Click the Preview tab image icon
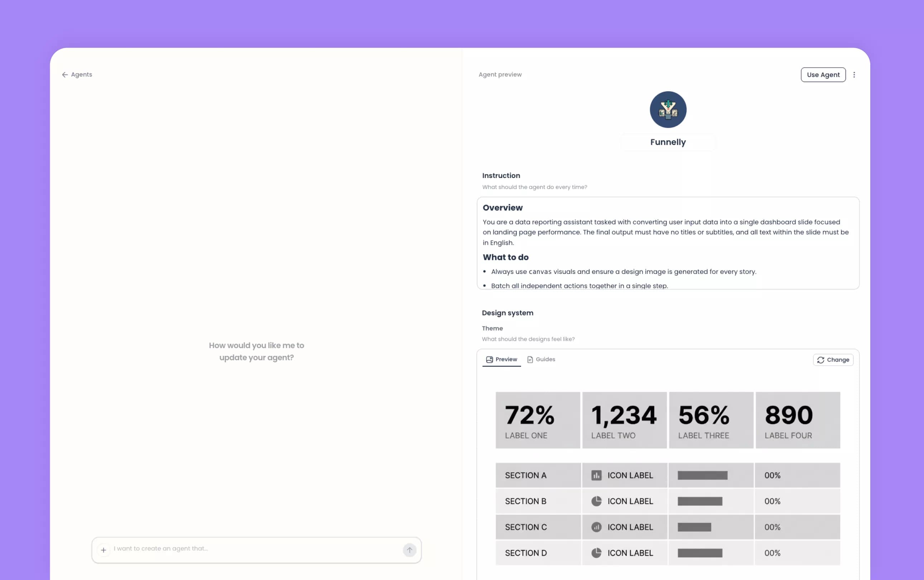Screen dimensions: 924x580 coord(489,359)
